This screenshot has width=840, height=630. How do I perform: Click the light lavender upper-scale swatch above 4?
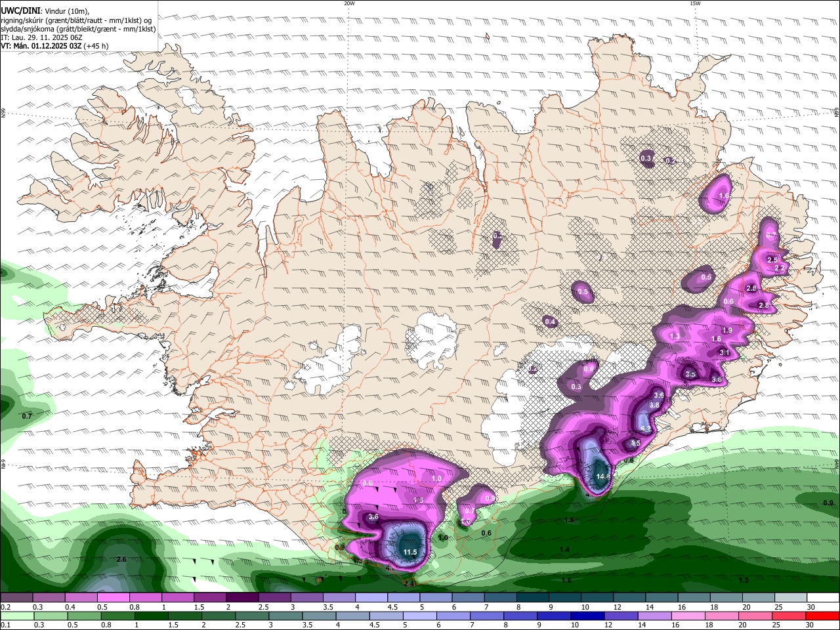click(x=371, y=598)
